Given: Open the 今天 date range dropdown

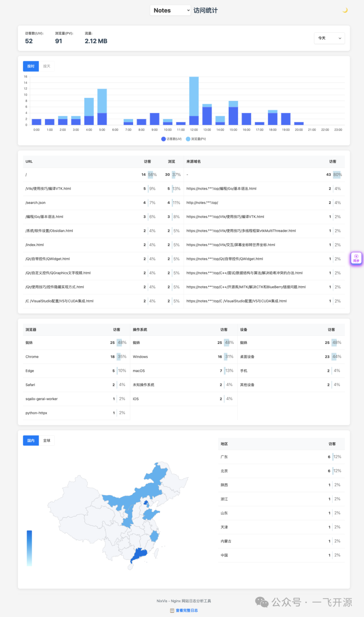Looking at the screenshot, I should coord(329,38).
